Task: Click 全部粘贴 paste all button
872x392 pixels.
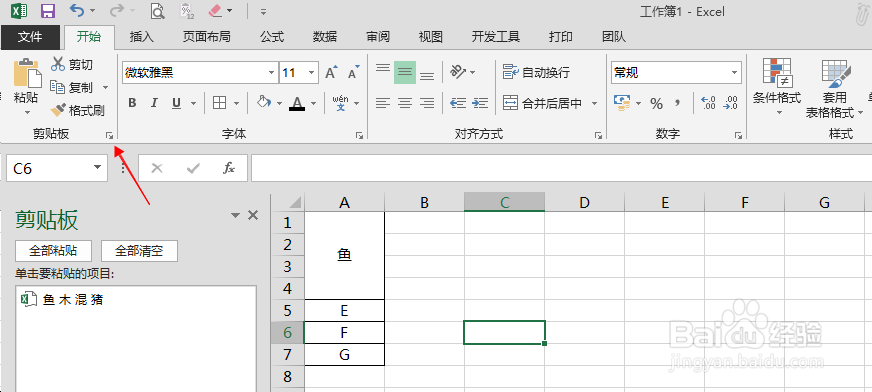Action: 53,251
